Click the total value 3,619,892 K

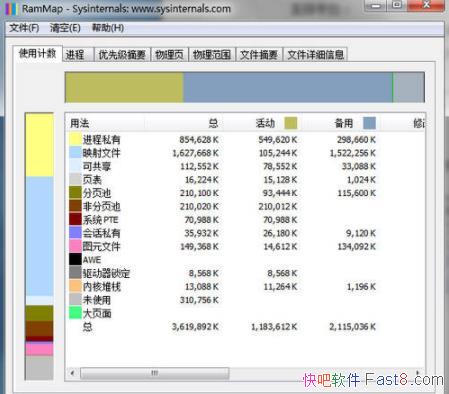click(x=195, y=327)
